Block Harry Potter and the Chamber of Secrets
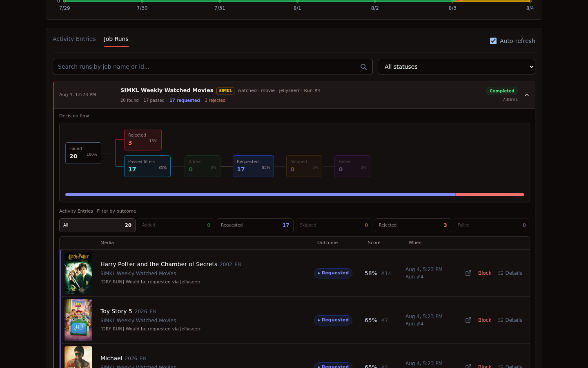Image resolution: width=588 pixels, height=368 pixels. (485, 273)
